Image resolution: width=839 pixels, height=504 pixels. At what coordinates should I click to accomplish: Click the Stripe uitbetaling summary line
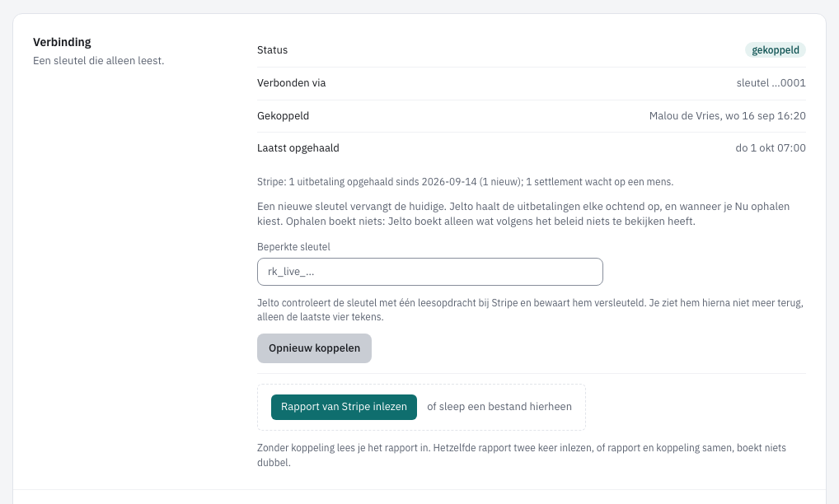click(x=466, y=182)
